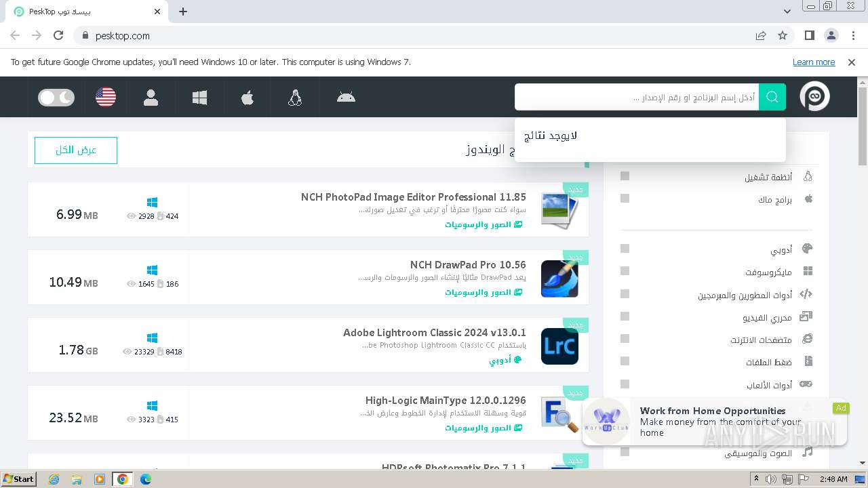Open the Work from Home Opportunities ad

tap(715, 422)
